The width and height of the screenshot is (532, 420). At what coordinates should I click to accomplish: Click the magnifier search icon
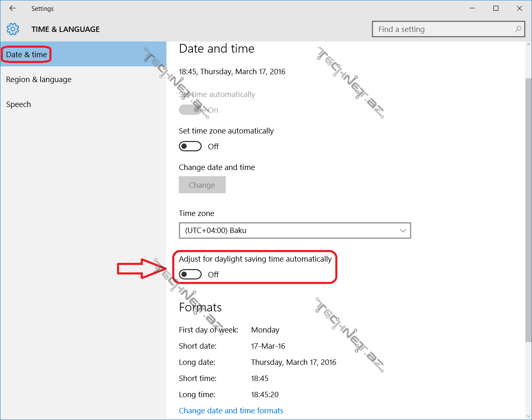(518, 29)
